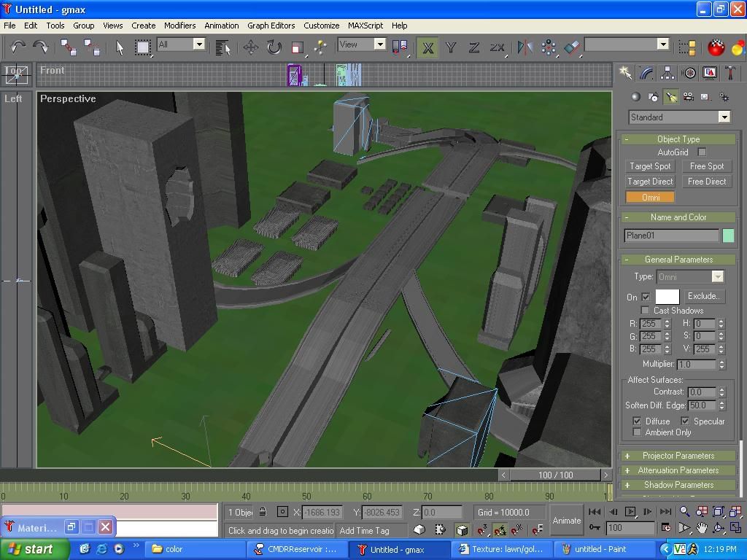Click the Redo arrow in the toolbar

(41, 47)
